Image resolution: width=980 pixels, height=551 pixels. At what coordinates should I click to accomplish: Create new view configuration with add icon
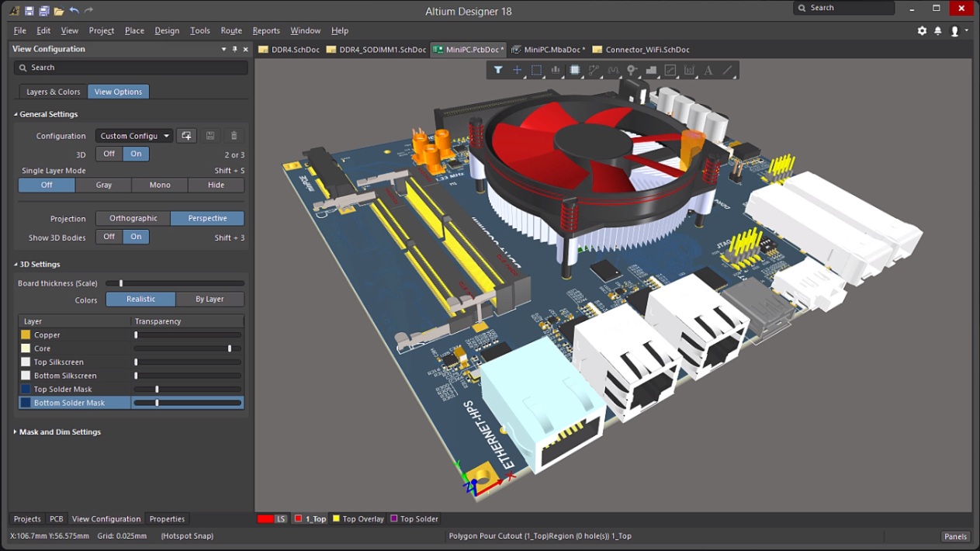tap(186, 136)
